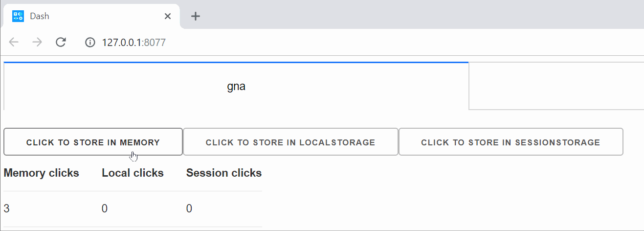Switch to the gna tab
644x231 pixels.
[236, 87]
